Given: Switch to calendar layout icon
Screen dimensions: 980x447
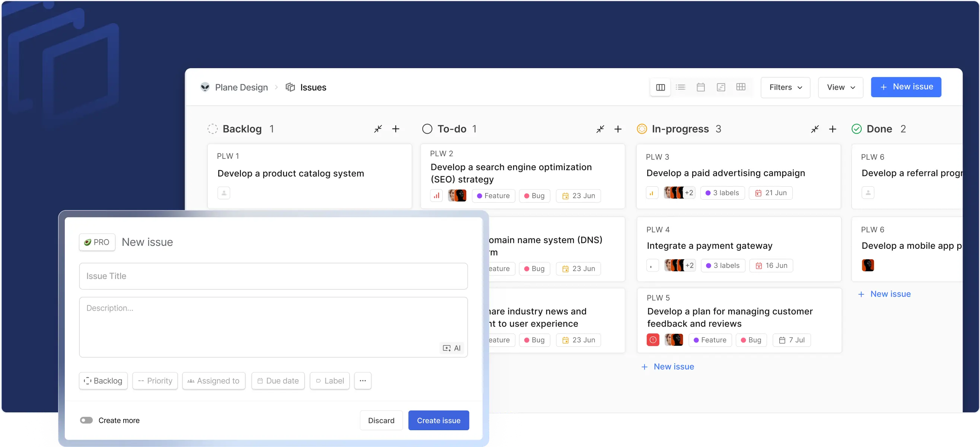Looking at the screenshot, I should point(701,87).
